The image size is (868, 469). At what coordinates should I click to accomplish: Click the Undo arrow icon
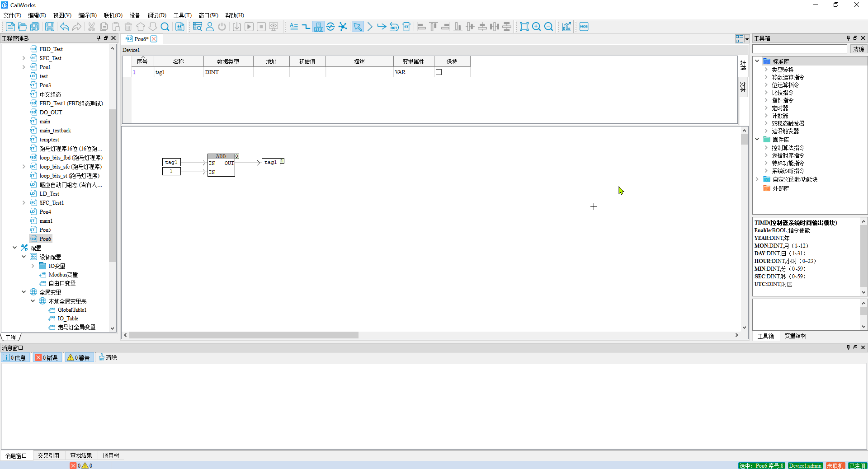pos(65,27)
